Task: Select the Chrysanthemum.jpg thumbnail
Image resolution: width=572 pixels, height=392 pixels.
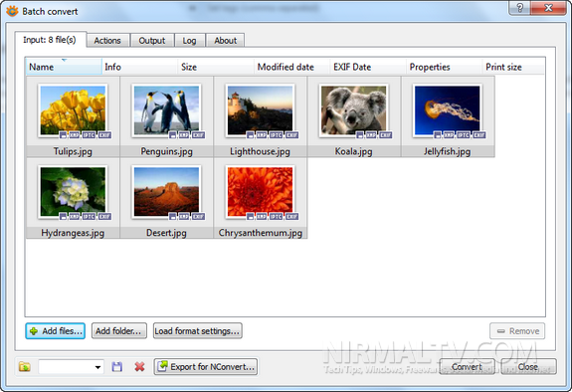Action: (x=260, y=192)
